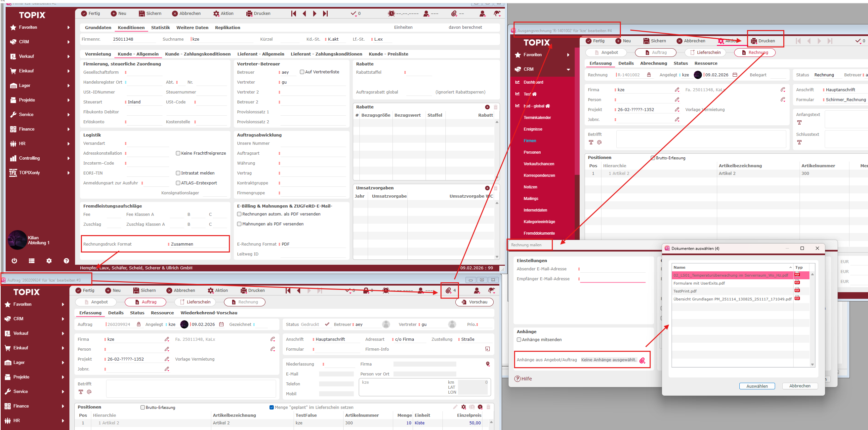Click the Angebot button in the Ausgangsrechnung window
Image resolution: width=868 pixels, height=430 pixels.
(606, 53)
